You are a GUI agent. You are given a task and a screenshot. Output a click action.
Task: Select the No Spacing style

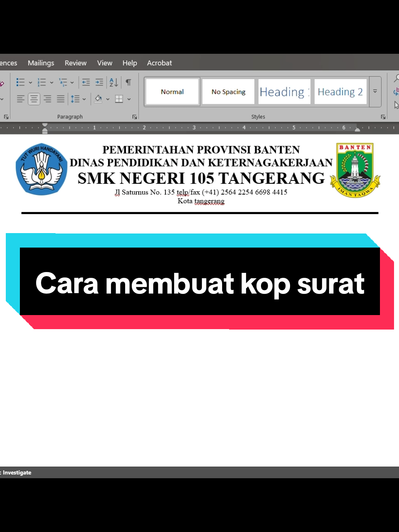tap(228, 91)
